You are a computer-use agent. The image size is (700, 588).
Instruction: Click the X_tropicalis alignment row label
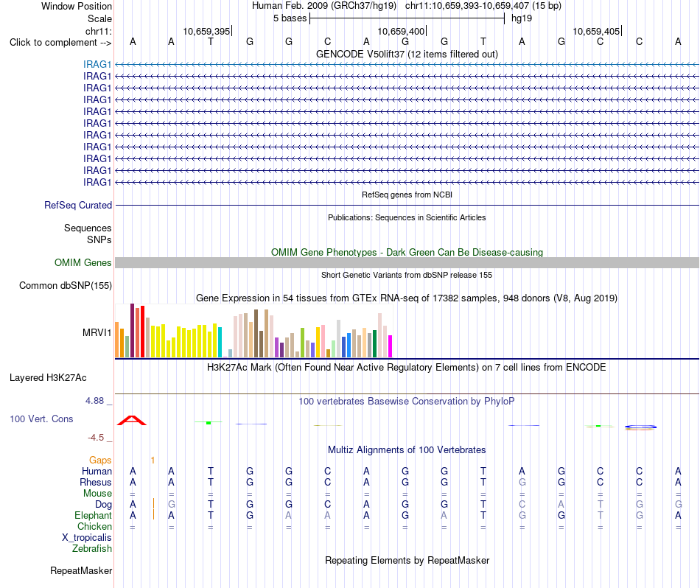[x=87, y=538]
